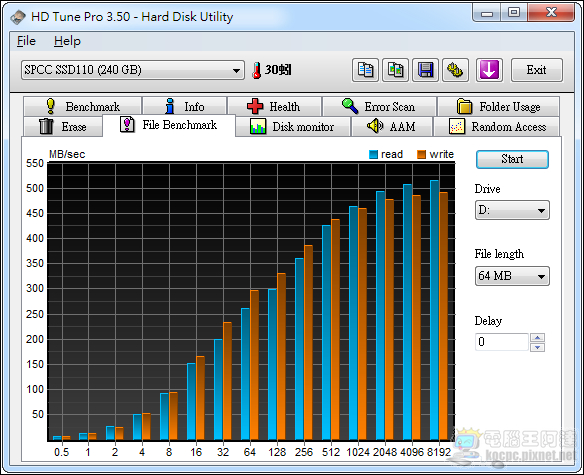
Task: Switch to the Error Scan tab
Action: [379, 107]
